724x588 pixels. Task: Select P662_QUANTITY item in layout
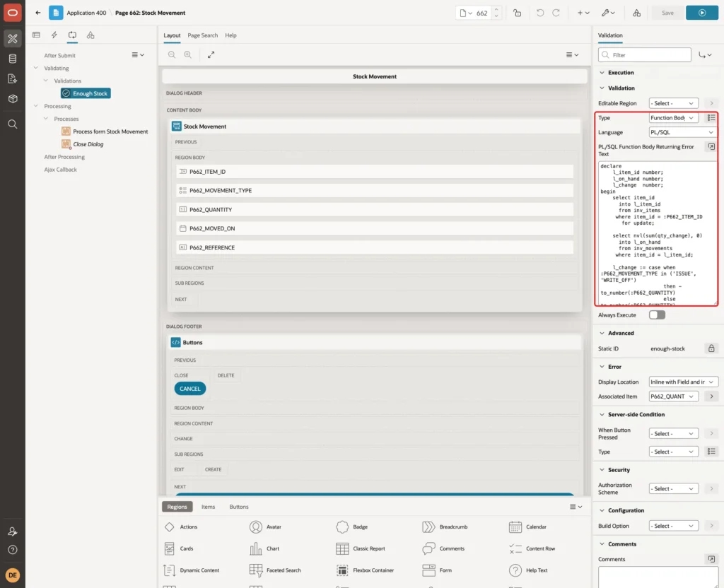coord(375,209)
